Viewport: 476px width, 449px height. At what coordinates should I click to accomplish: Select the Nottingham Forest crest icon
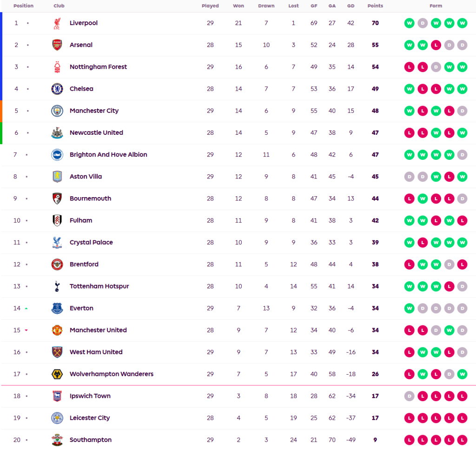point(57,67)
